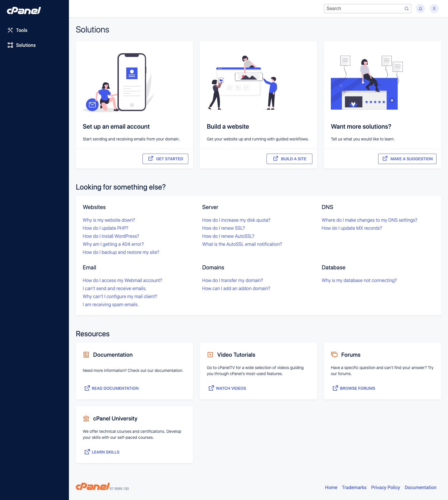Screen dimensions: 448x500
Task: Follow 'How do I update MX records?' link
Action: click(x=352, y=228)
